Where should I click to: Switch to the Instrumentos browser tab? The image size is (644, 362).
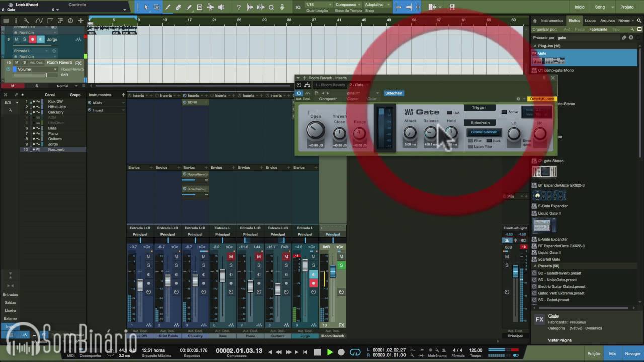552,21
